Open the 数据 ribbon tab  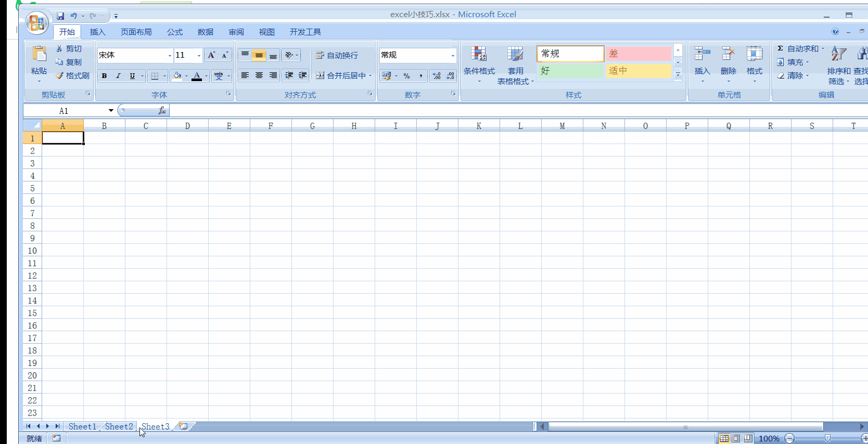(x=206, y=32)
